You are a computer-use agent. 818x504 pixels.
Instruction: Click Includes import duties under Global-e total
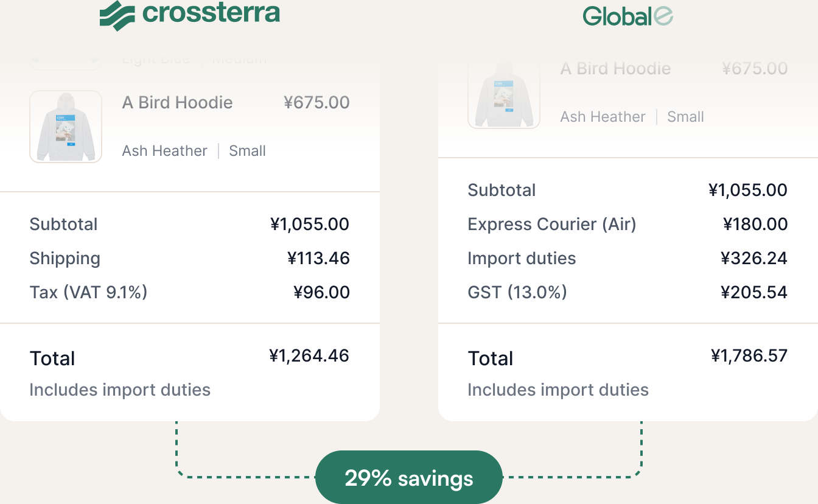click(558, 390)
